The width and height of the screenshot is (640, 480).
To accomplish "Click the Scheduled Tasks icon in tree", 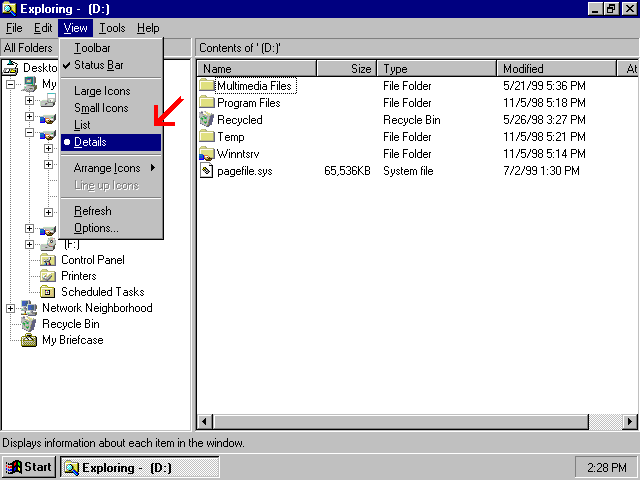I will pyautogui.click(x=48, y=292).
